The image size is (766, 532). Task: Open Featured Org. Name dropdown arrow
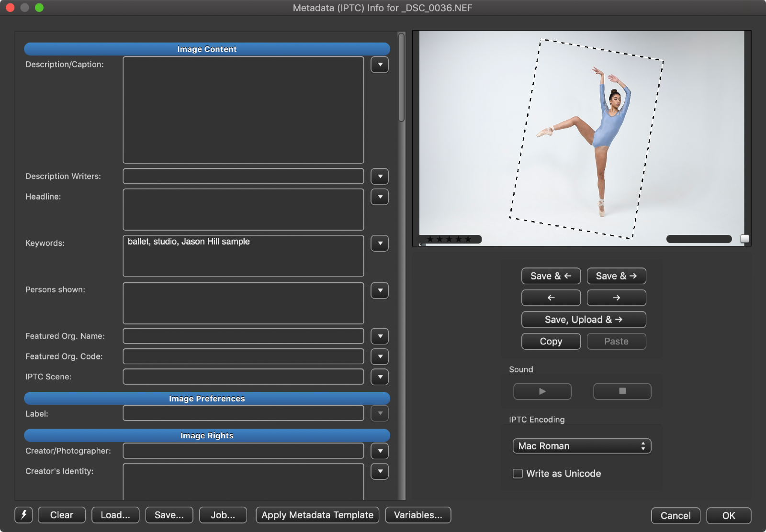[x=380, y=336]
